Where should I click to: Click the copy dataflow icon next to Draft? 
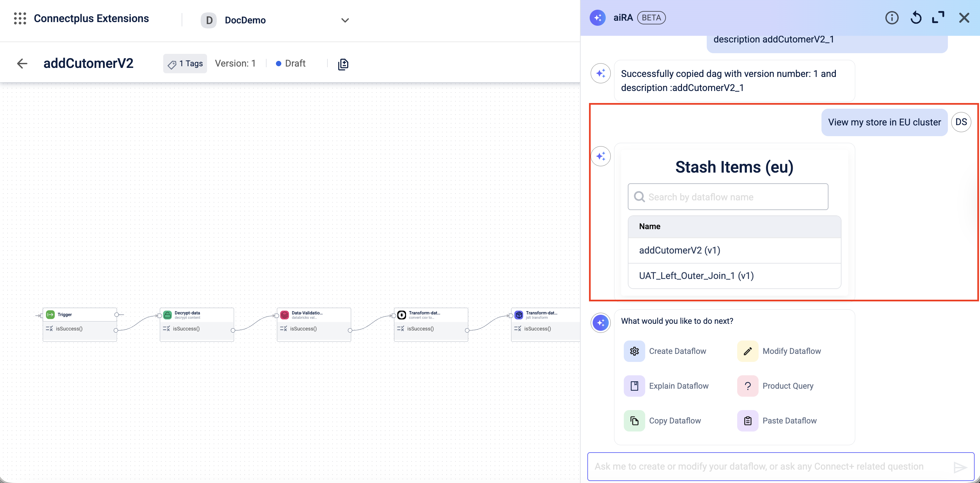pos(343,64)
